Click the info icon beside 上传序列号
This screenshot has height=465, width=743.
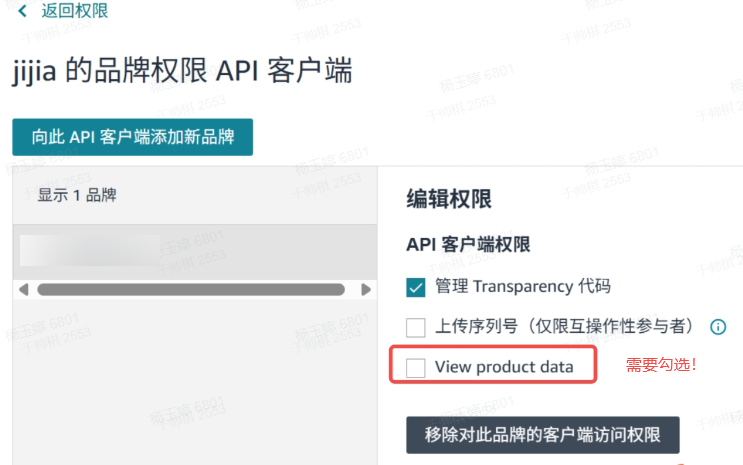[x=718, y=327]
